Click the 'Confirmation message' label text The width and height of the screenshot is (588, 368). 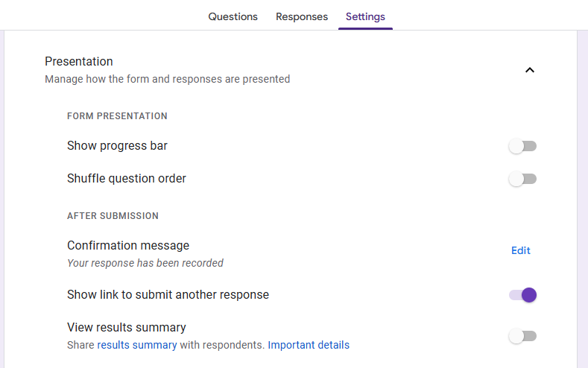pos(128,245)
